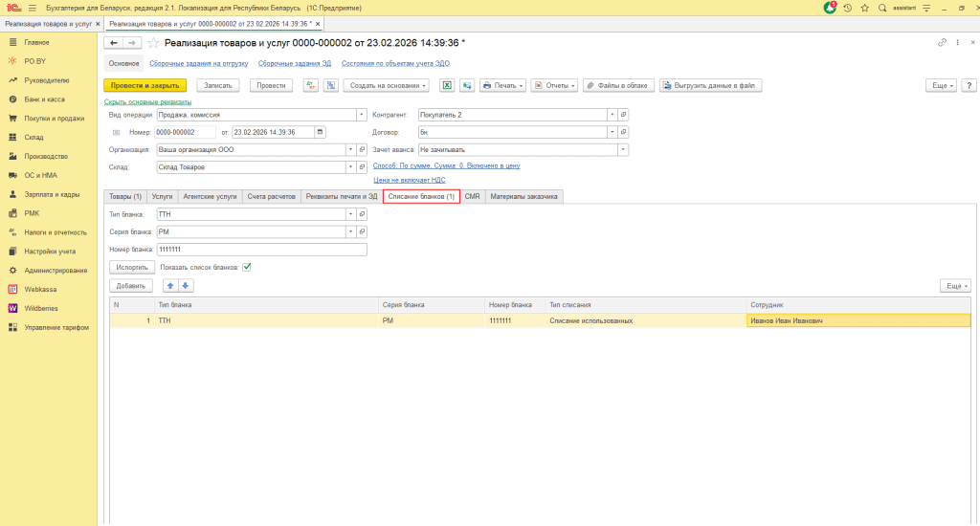Go back with the left arrow button

click(113, 43)
